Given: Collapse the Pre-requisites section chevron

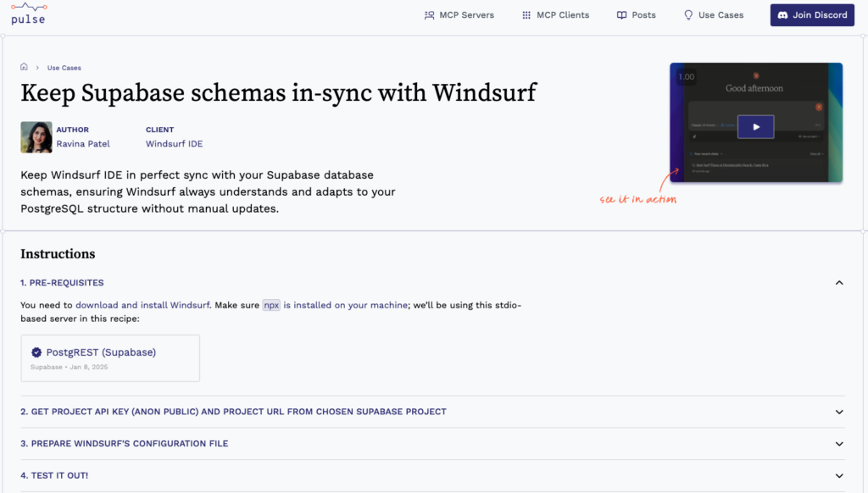Looking at the screenshot, I should tap(839, 283).
